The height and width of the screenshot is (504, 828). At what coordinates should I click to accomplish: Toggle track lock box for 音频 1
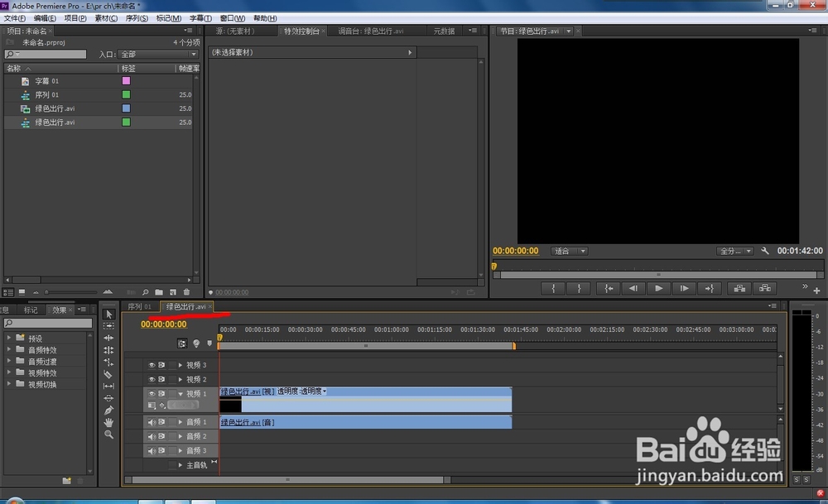(172, 422)
